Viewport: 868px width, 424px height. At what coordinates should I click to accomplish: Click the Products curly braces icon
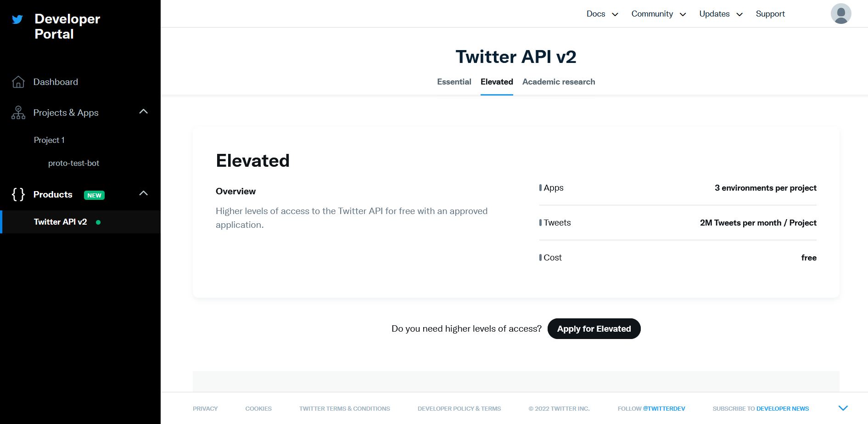18,194
